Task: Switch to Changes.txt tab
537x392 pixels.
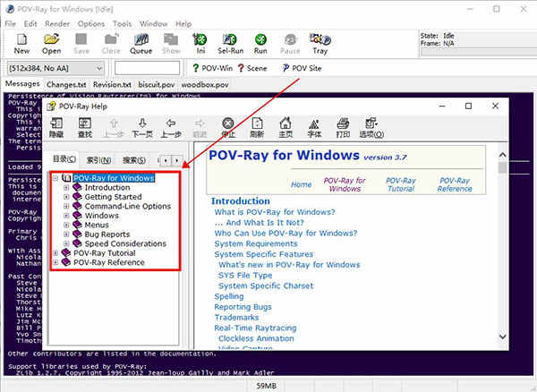Action: 66,84
